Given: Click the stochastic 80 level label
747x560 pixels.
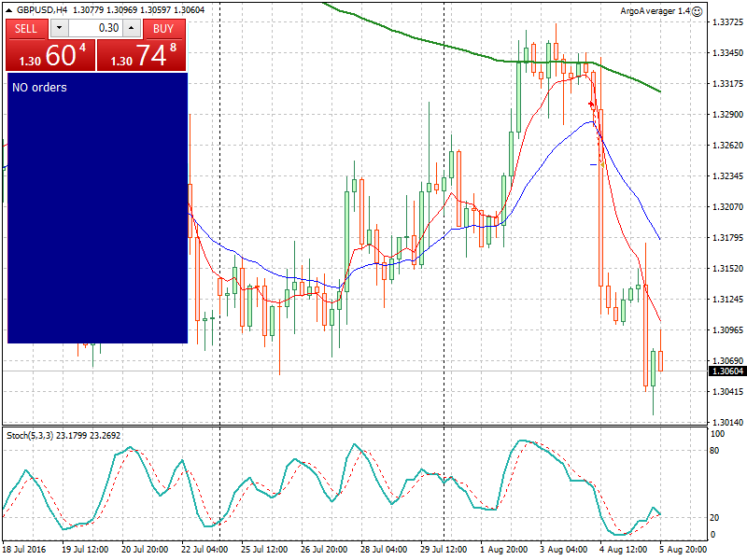Looking at the screenshot, I should point(714,450).
